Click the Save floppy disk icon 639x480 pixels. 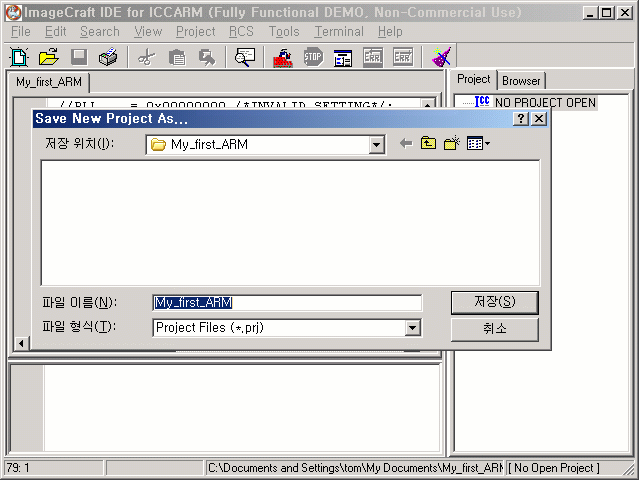(x=79, y=57)
